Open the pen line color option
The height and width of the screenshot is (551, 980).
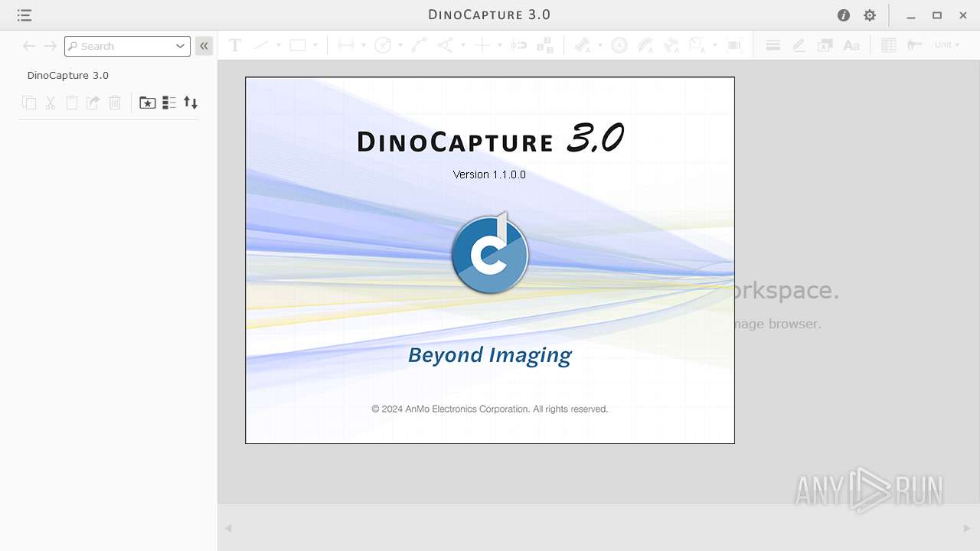[x=799, y=45]
